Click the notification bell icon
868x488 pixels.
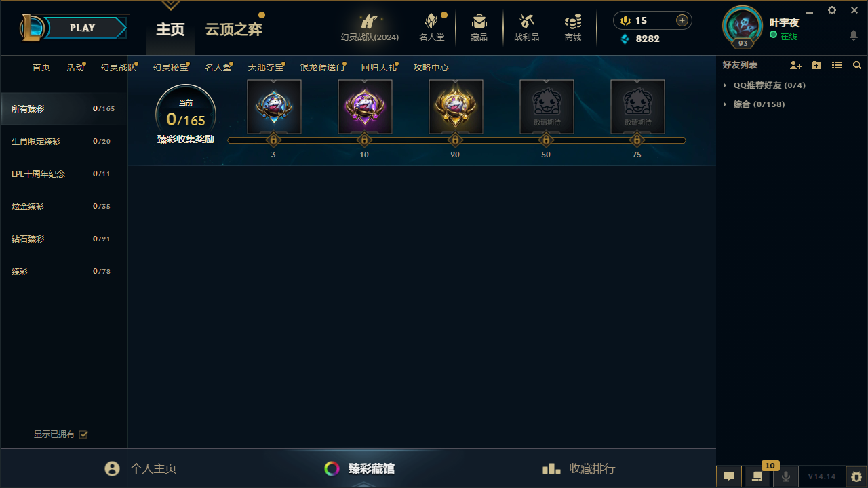coord(854,35)
